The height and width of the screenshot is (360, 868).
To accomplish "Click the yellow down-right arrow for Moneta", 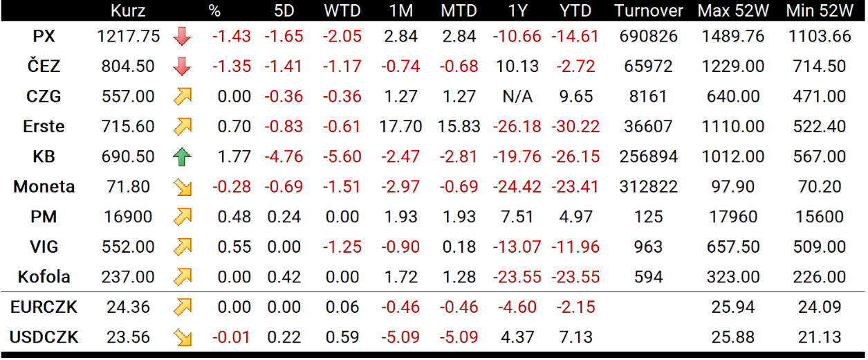I will click(182, 187).
